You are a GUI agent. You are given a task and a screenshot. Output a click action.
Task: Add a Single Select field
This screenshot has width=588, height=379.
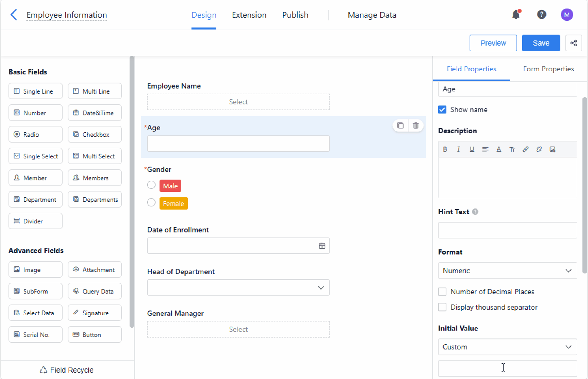[35, 156]
